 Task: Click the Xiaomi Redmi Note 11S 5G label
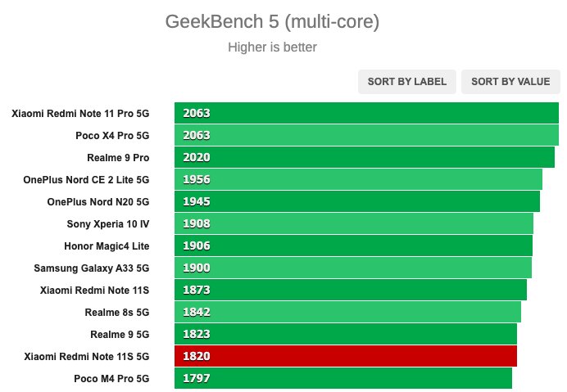[x=87, y=357]
